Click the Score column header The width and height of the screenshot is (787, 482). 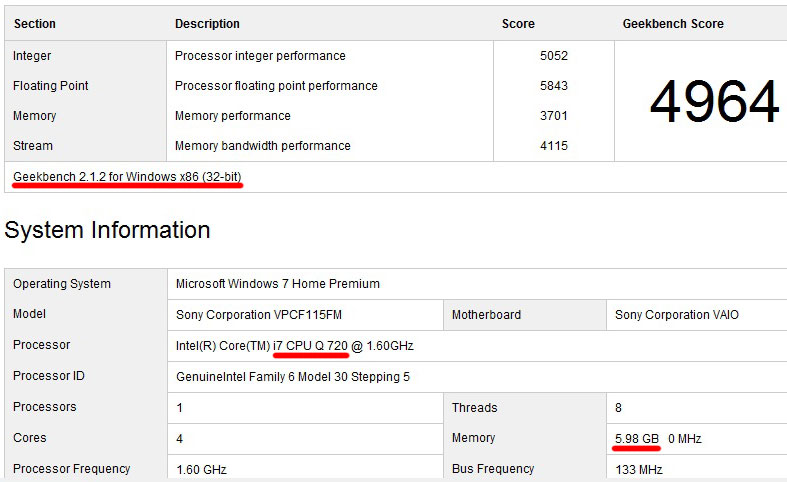coord(518,24)
